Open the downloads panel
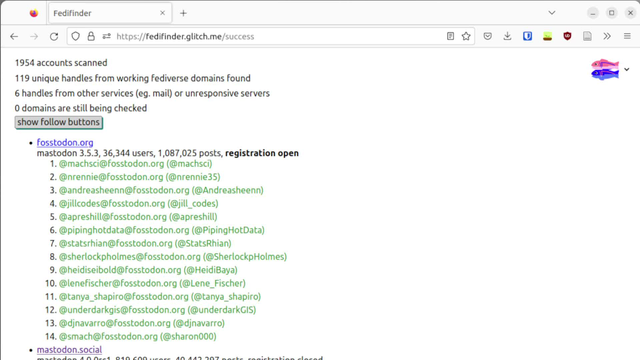 click(507, 36)
